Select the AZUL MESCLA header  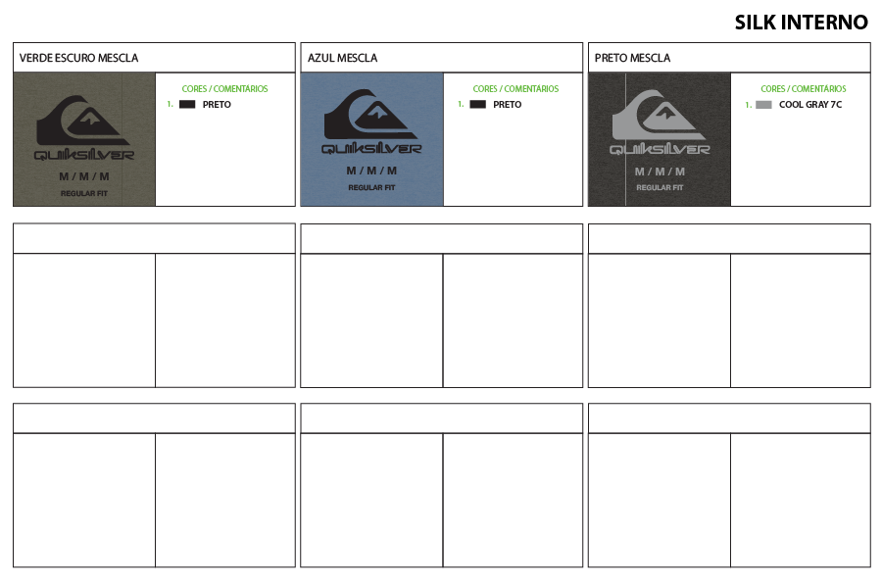342,58
